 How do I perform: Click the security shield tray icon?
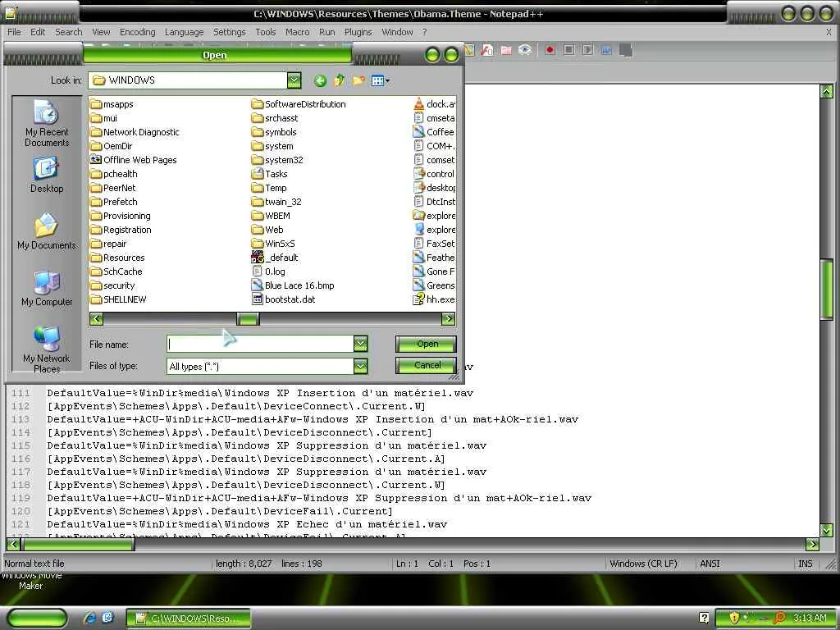click(734, 618)
